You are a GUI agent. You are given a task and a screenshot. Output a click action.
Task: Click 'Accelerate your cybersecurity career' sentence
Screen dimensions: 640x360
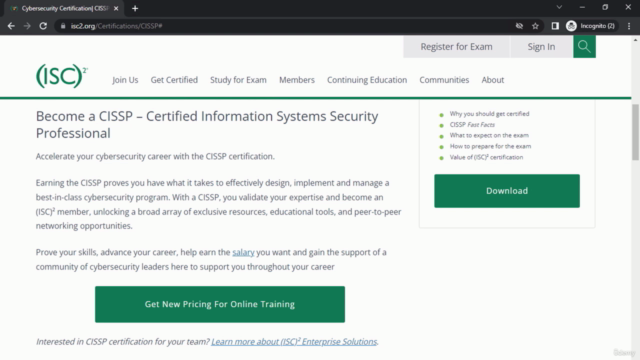click(155, 156)
